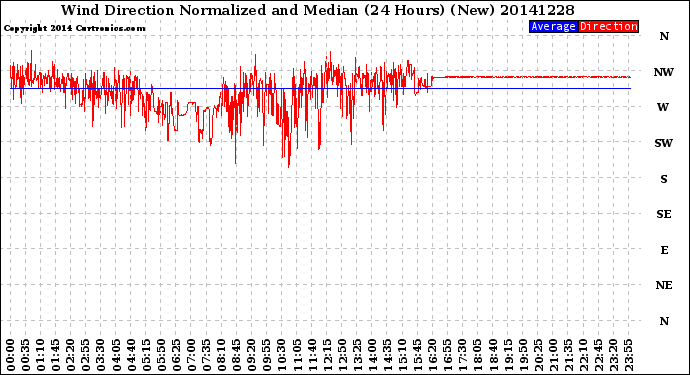
Task: Click the 09:55 time label
Action: (267, 355)
